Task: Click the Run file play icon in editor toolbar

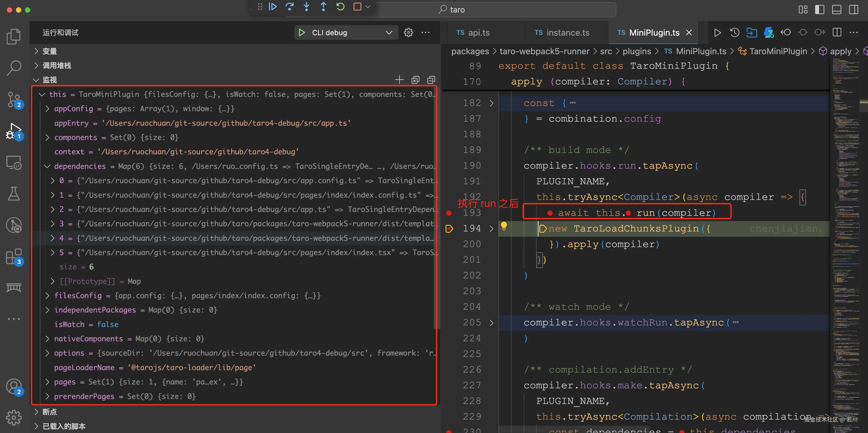Action: (717, 33)
